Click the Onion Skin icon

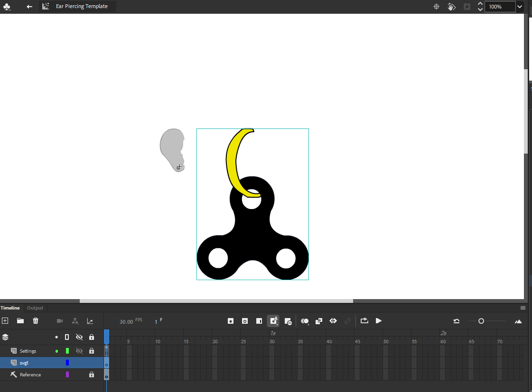[305, 321]
